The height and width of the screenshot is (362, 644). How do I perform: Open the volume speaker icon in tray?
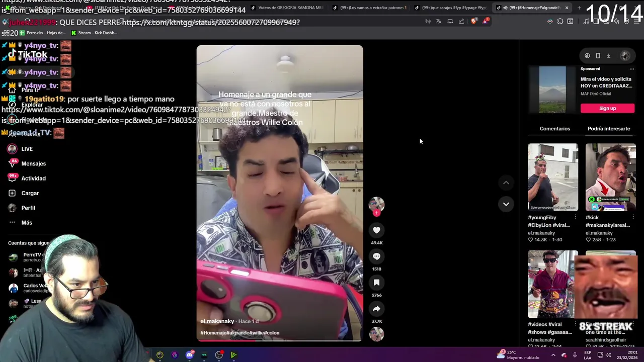tap(608, 355)
